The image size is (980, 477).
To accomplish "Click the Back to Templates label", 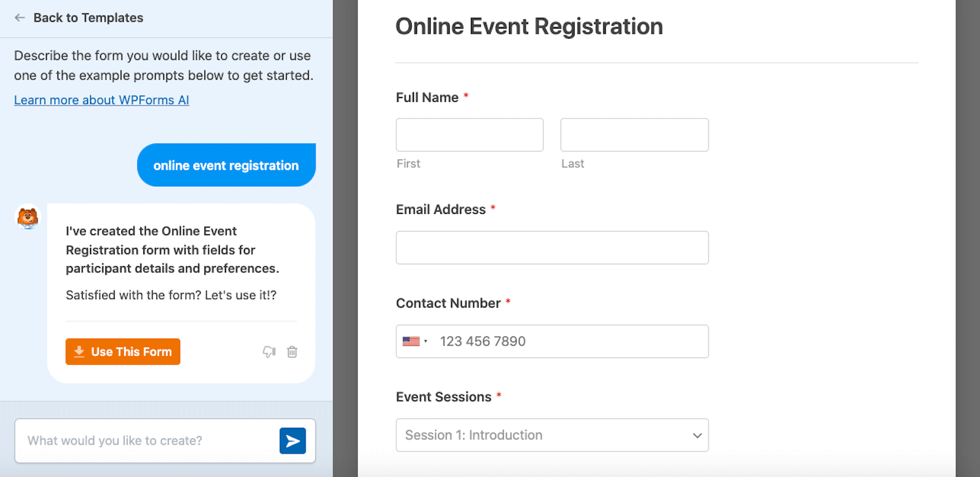I will pyautogui.click(x=89, y=18).
